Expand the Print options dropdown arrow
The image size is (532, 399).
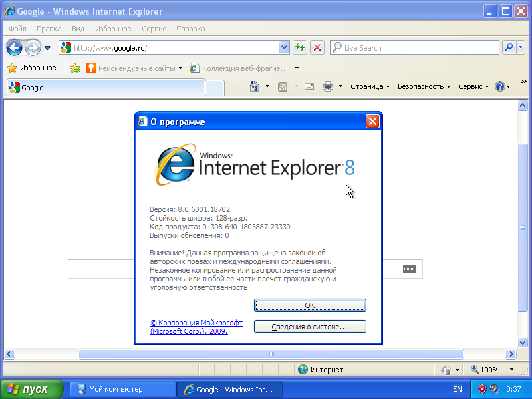click(x=340, y=86)
